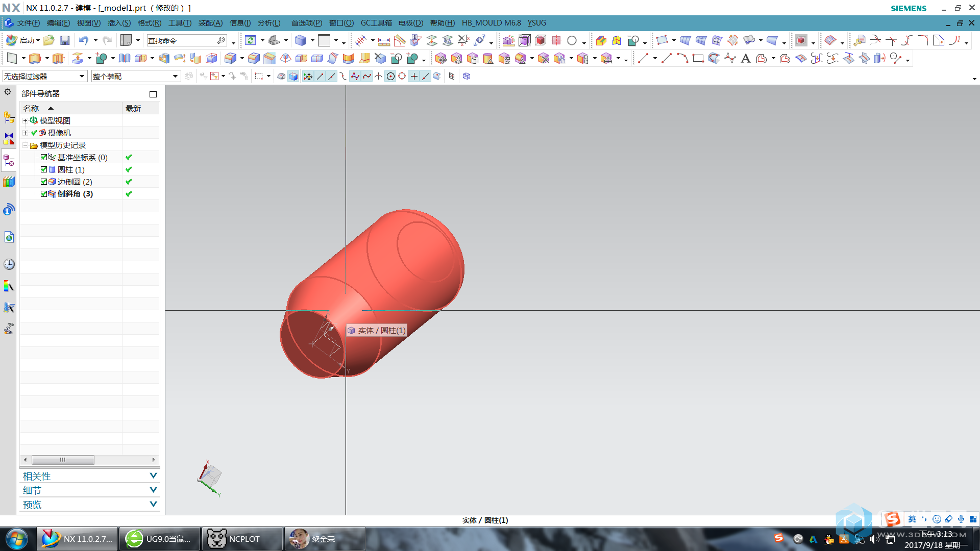This screenshot has height=551, width=980.
Task: Uncheck the 圆柱 (1) feature checkbox
Action: [44, 169]
